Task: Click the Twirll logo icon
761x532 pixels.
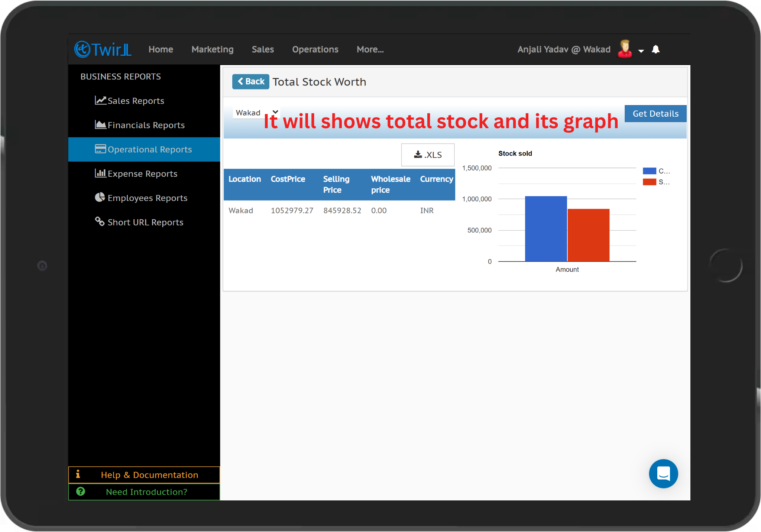Action: click(x=82, y=49)
